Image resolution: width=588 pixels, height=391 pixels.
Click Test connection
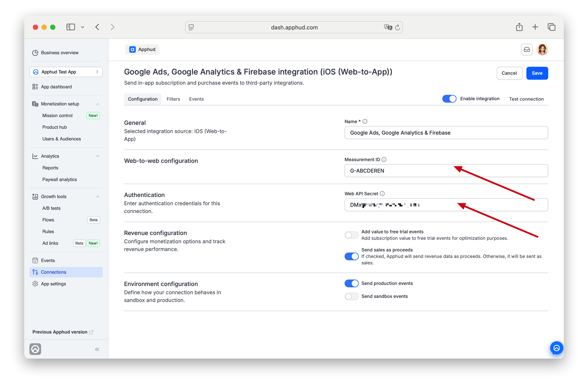point(526,99)
